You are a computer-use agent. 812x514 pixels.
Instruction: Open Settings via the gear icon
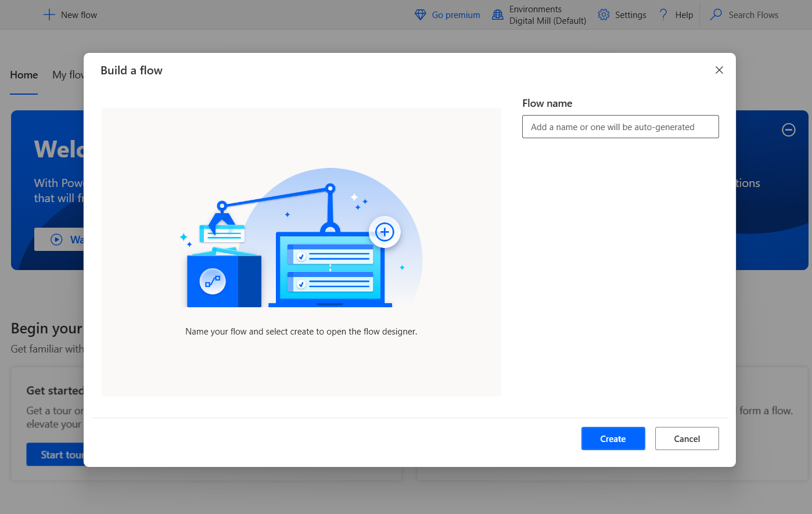tap(604, 15)
